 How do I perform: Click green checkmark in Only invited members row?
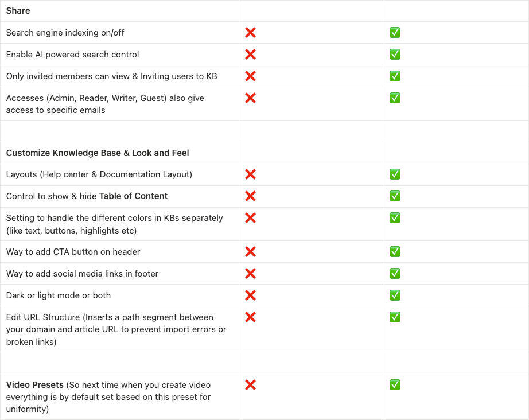(x=395, y=76)
